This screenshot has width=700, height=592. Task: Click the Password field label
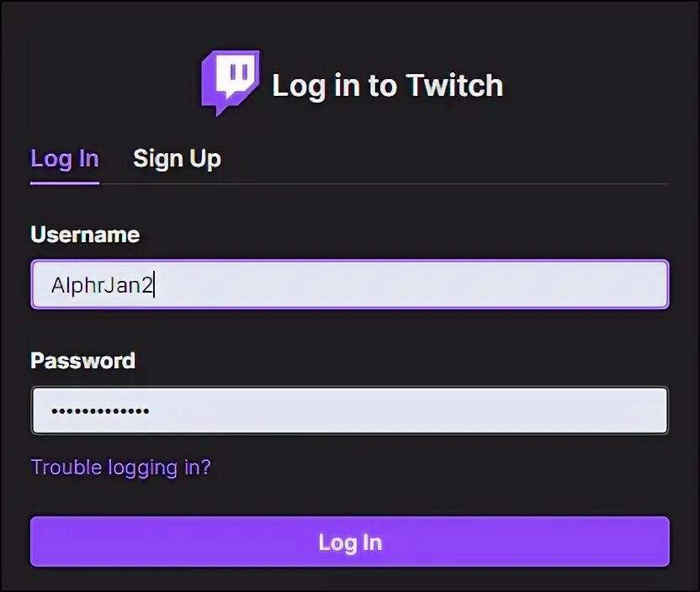click(x=82, y=361)
